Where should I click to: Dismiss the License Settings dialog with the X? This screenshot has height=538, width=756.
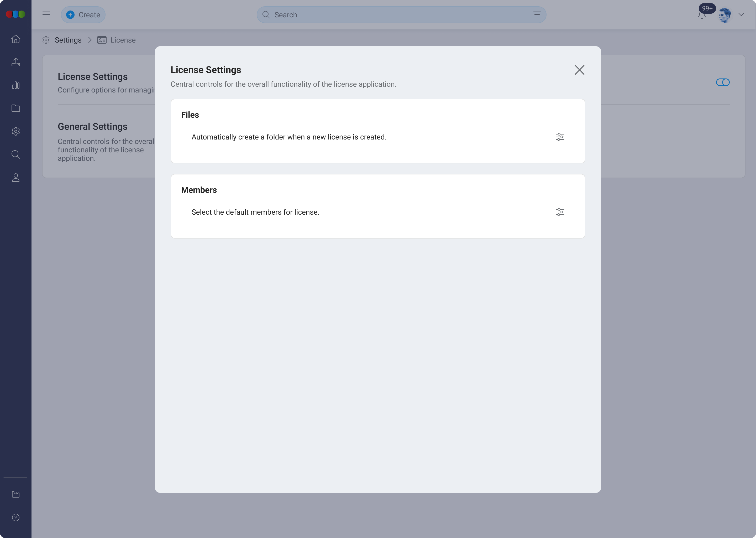pyautogui.click(x=580, y=70)
